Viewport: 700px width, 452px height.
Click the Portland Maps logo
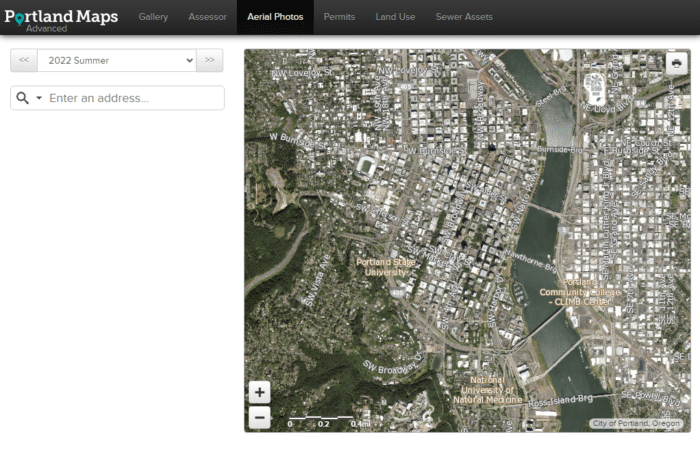coord(61,17)
